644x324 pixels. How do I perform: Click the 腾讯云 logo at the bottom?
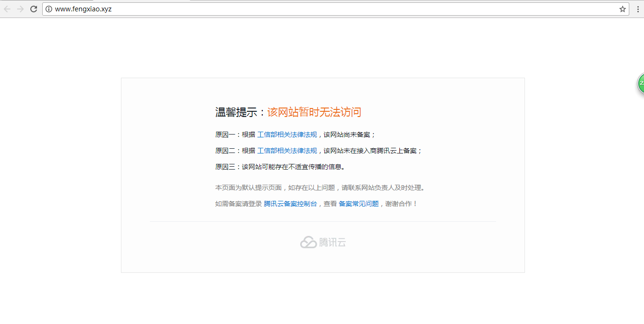pos(323,242)
